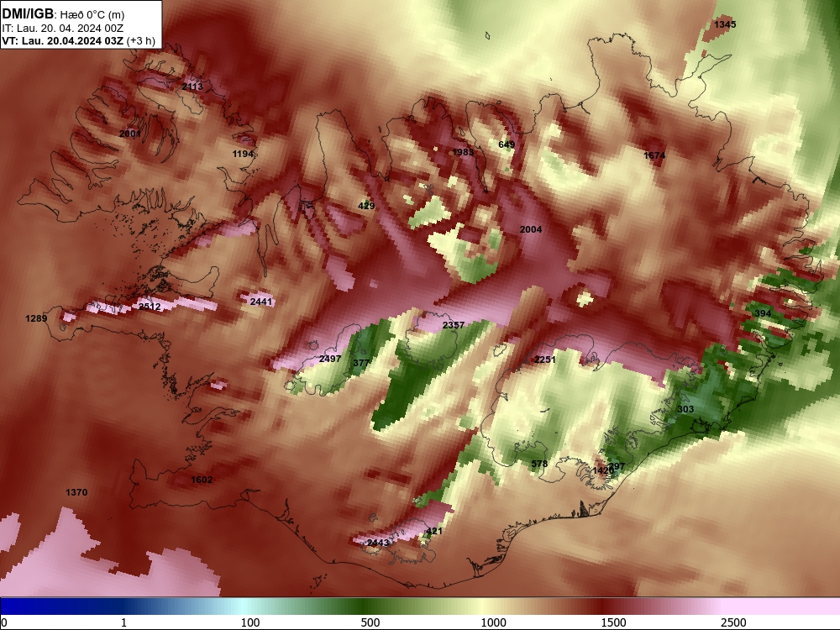Click the 0 tick on the color scale
Image resolution: width=840 pixels, height=630 pixels.
[x=4, y=622]
